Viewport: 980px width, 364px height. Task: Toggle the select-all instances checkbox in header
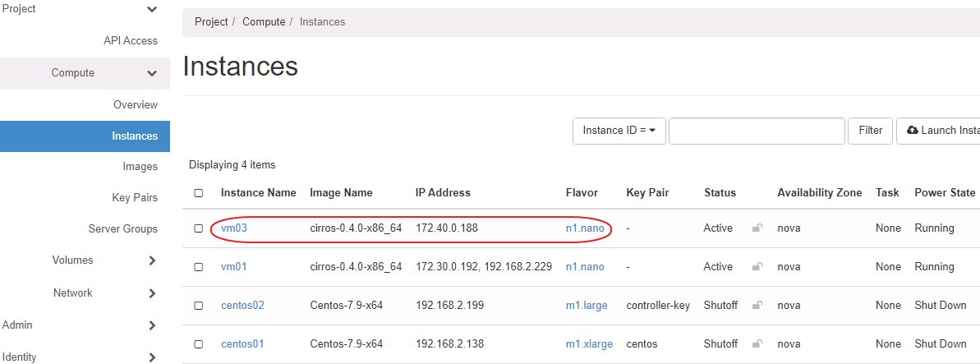click(198, 193)
